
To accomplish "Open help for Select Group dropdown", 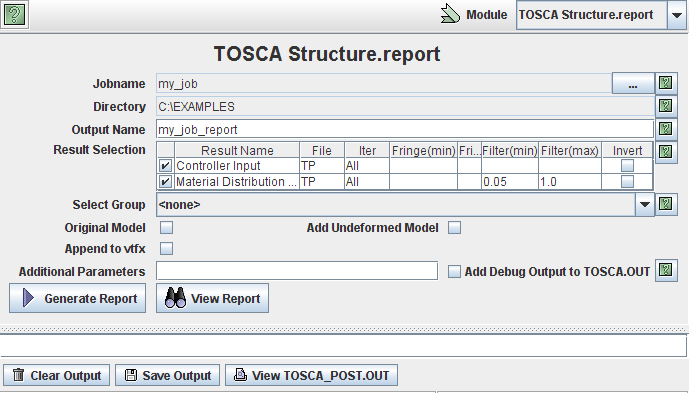I will click(666, 204).
